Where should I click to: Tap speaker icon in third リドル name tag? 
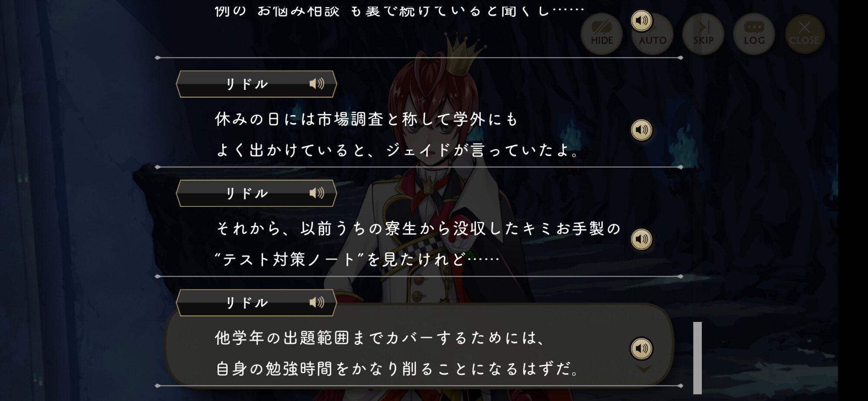pos(317,302)
